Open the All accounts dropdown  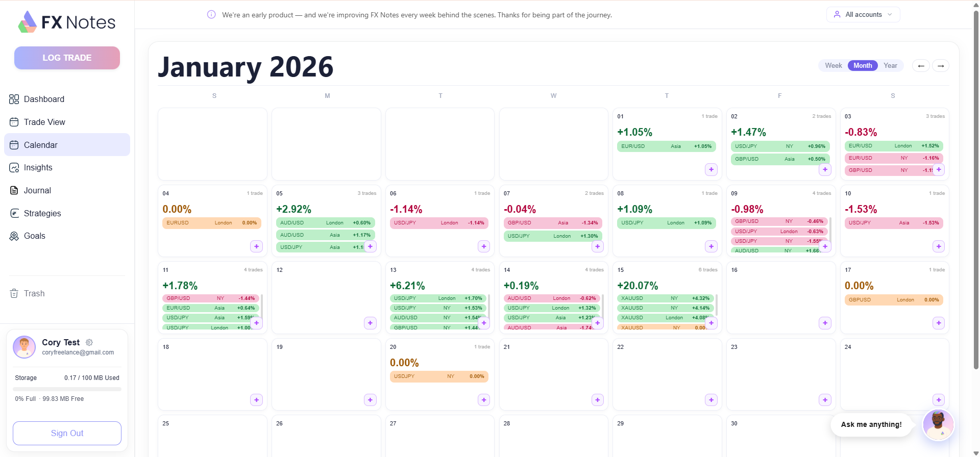(x=863, y=14)
